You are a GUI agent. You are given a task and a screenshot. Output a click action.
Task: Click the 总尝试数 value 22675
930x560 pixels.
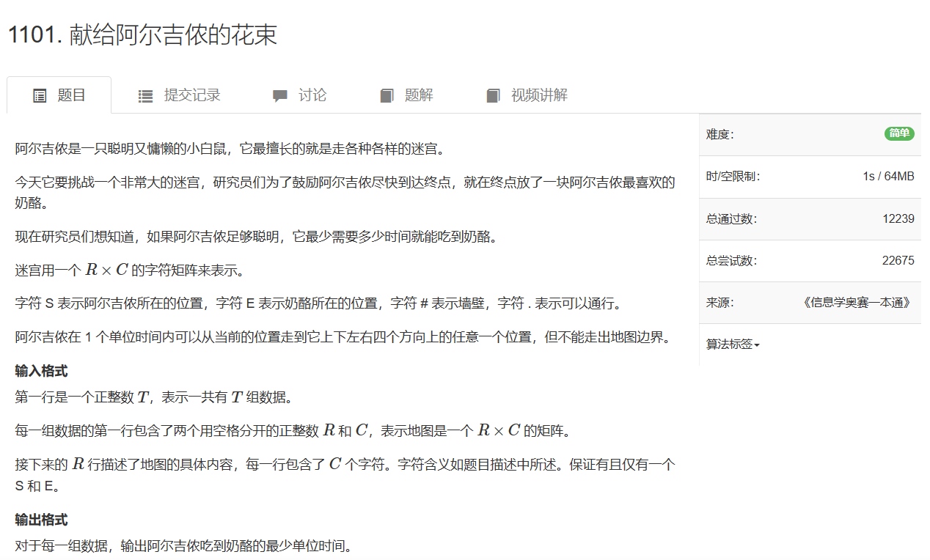(899, 260)
